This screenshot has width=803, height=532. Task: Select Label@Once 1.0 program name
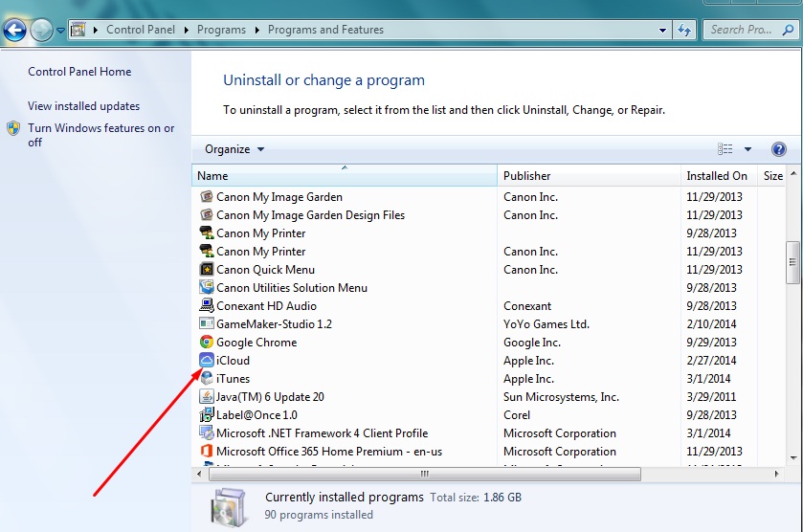click(x=257, y=415)
